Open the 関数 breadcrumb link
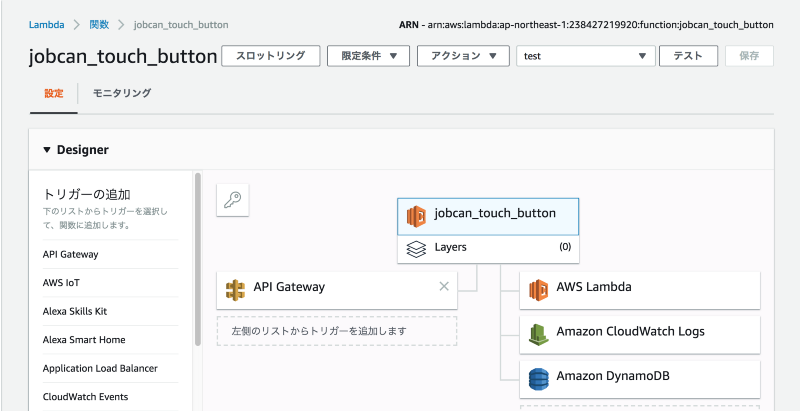This screenshot has height=411, width=800. [99, 24]
